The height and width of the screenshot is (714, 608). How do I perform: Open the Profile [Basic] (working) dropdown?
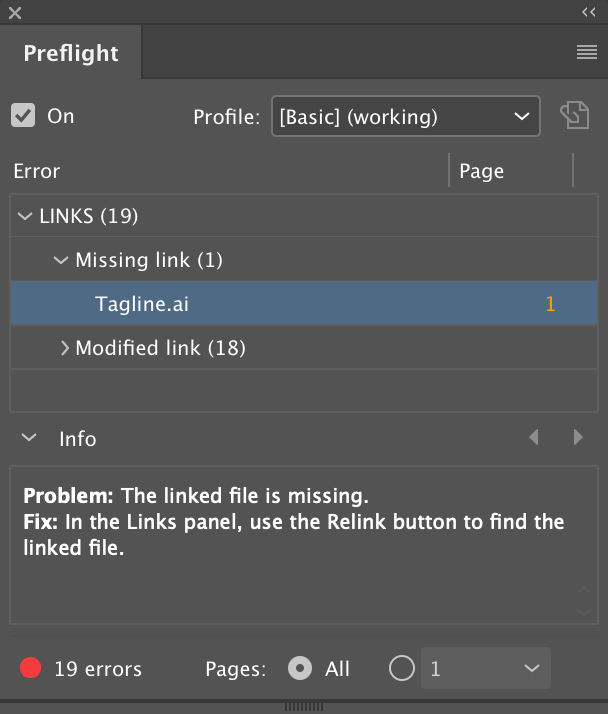[x=406, y=116]
